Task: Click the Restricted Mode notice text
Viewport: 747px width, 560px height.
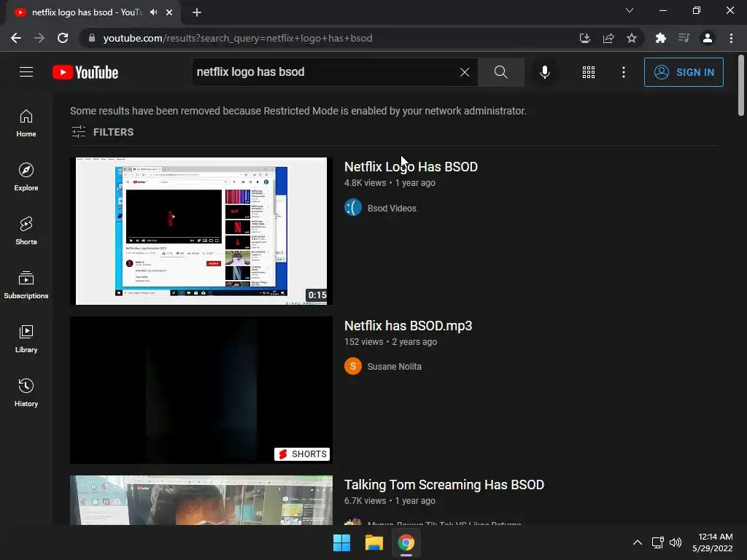Action: click(298, 111)
